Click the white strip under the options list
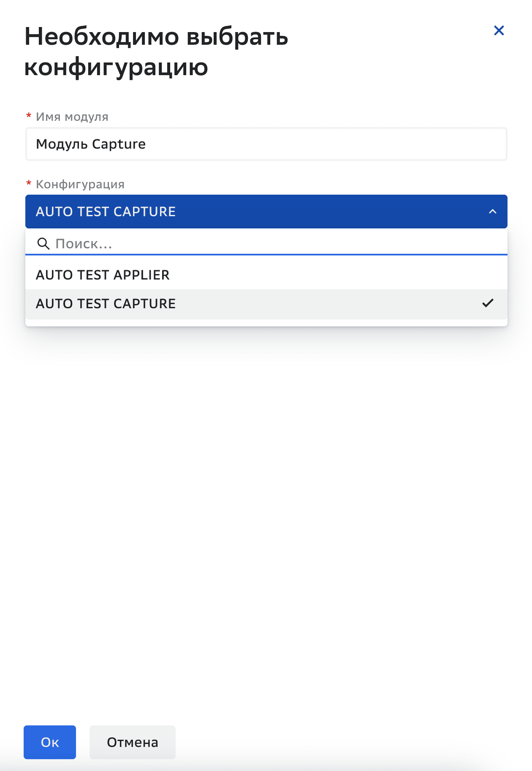 (x=266, y=323)
